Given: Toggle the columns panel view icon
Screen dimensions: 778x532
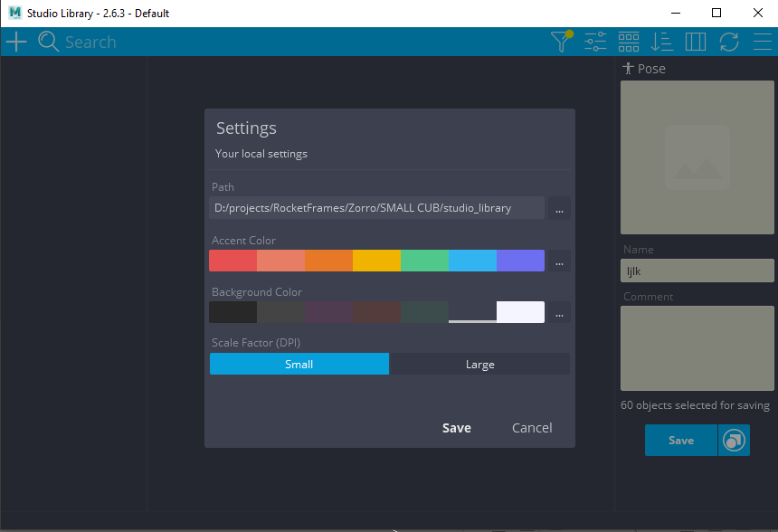Looking at the screenshot, I should 695,42.
